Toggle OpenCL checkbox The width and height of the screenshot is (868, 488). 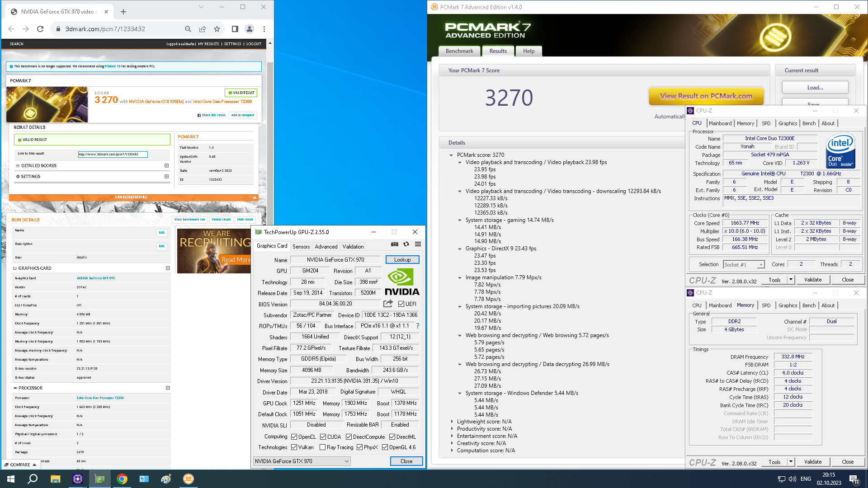294,437
